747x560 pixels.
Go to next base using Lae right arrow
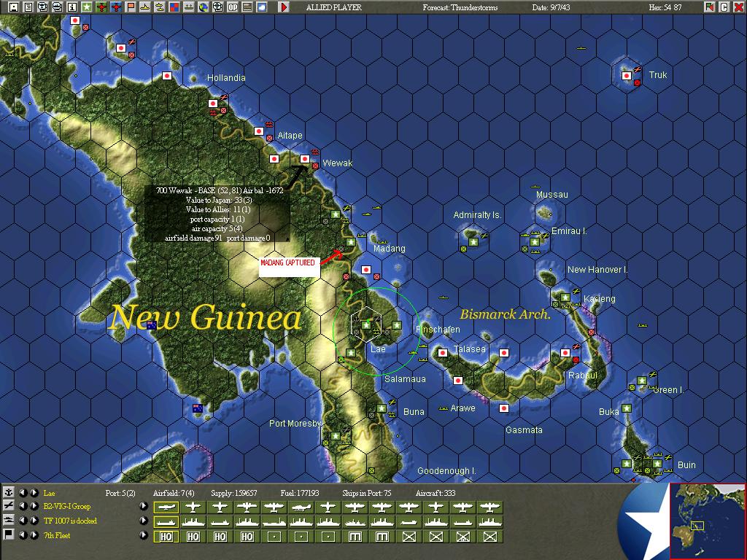click(34, 492)
